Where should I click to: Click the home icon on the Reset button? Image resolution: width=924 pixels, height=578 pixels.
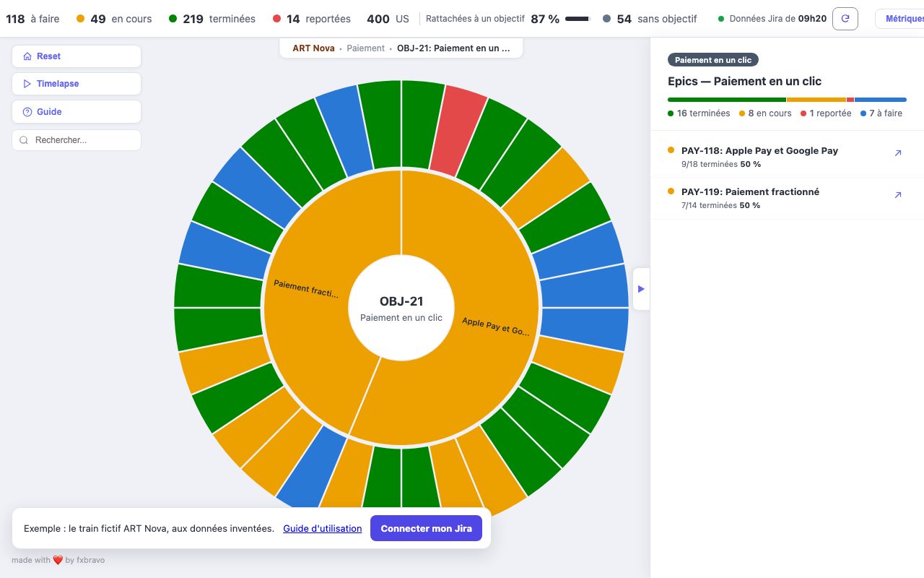pos(27,56)
